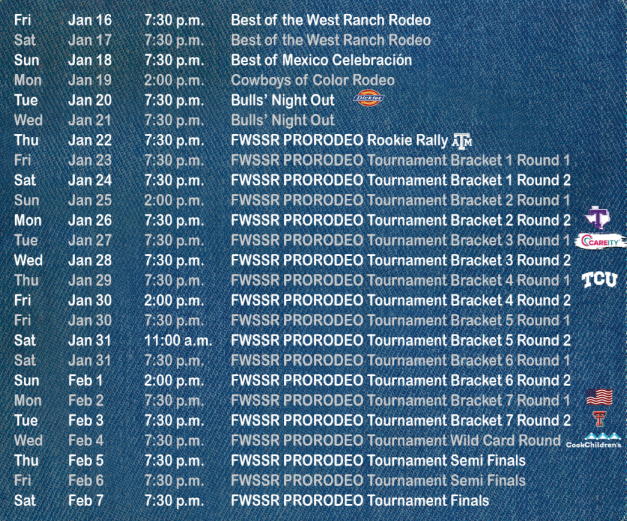Select the Feb 7 date
Screen dimensions: 627x521
86,501
